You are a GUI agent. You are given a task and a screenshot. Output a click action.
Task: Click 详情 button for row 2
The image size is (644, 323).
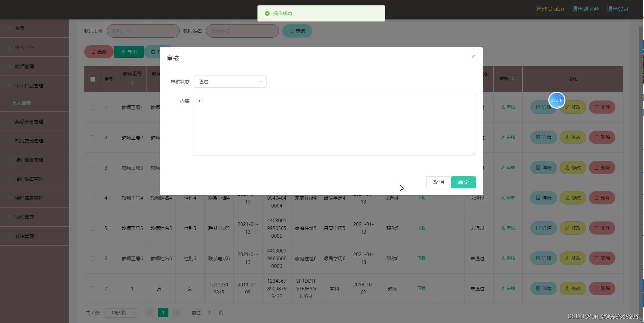coord(544,137)
